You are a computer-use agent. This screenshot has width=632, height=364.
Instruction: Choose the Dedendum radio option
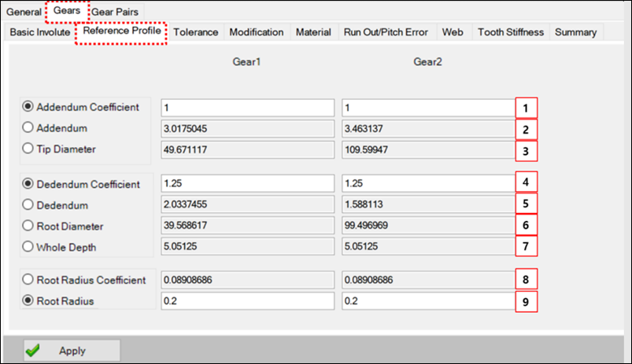[29, 205]
